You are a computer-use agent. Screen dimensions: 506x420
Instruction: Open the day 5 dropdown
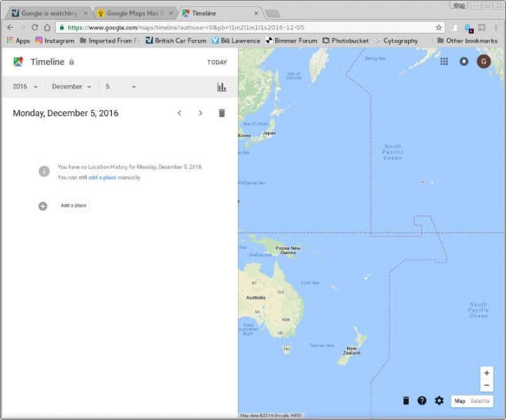tap(120, 87)
